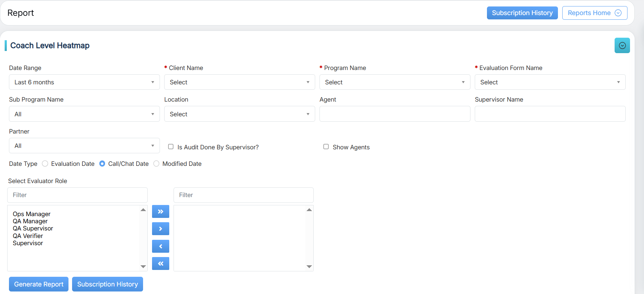The width and height of the screenshot is (644, 294).
Task: Select QA Supervisor in role list
Action: point(33,228)
